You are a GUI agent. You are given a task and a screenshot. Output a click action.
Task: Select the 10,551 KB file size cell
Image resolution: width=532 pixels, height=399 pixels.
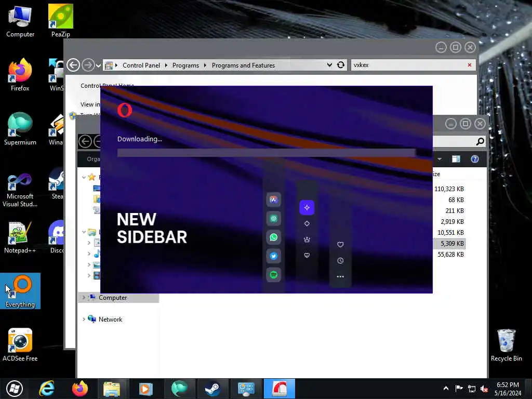(x=450, y=232)
